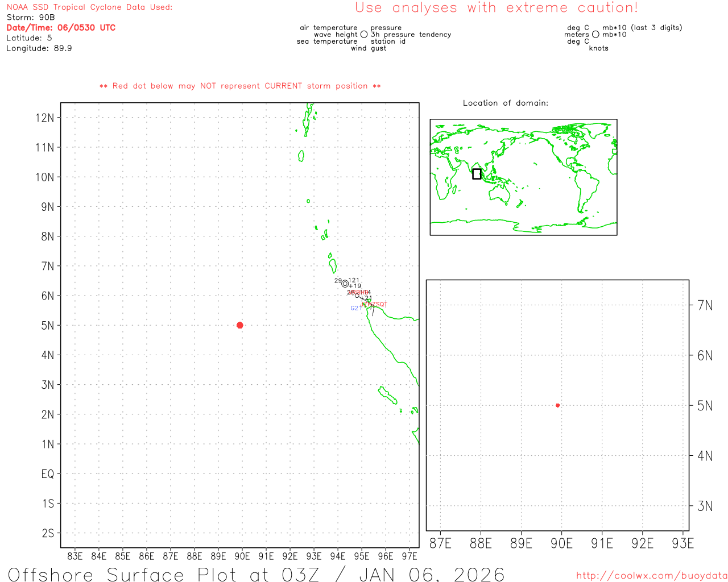
Task: Click the 'NOAA SSD Tropical Cyclone Data Used' heading
Action: click(x=89, y=7)
